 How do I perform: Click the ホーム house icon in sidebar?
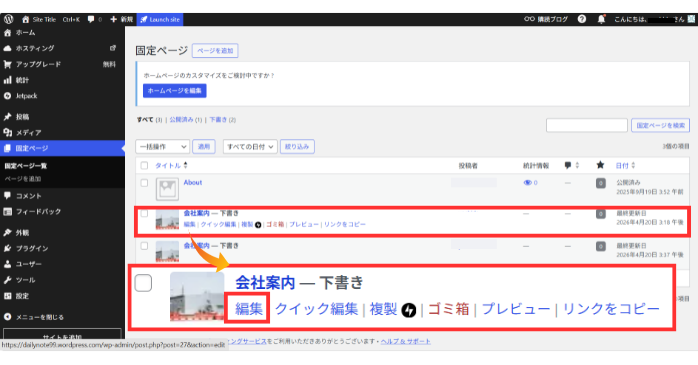8,32
